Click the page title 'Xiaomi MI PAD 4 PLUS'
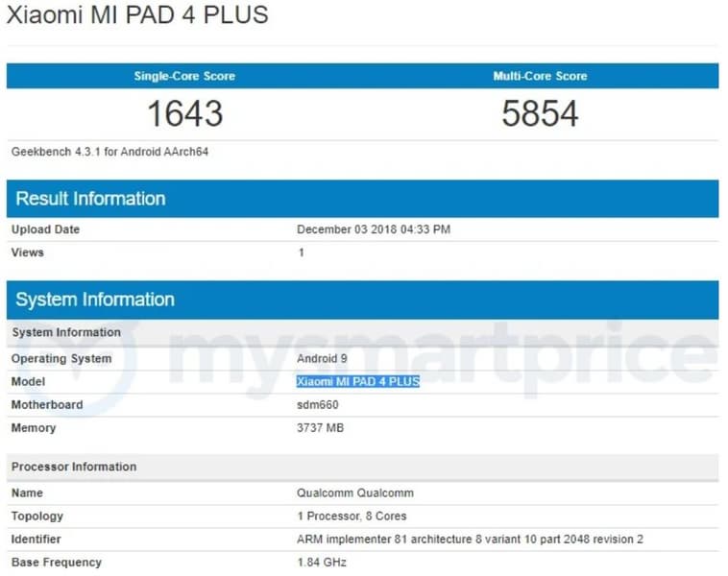 (137, 14)
